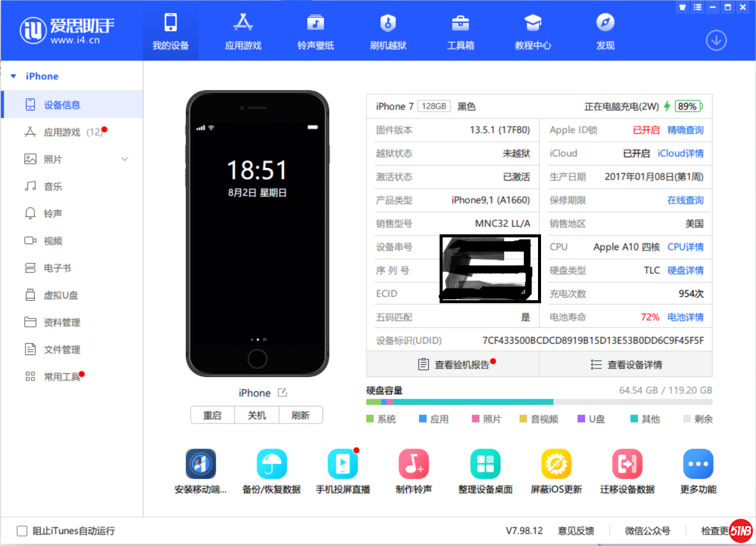756x546 pixels.
Task: Open the 教程中心 graduation cap icon
Action: (x=533, y=22)
